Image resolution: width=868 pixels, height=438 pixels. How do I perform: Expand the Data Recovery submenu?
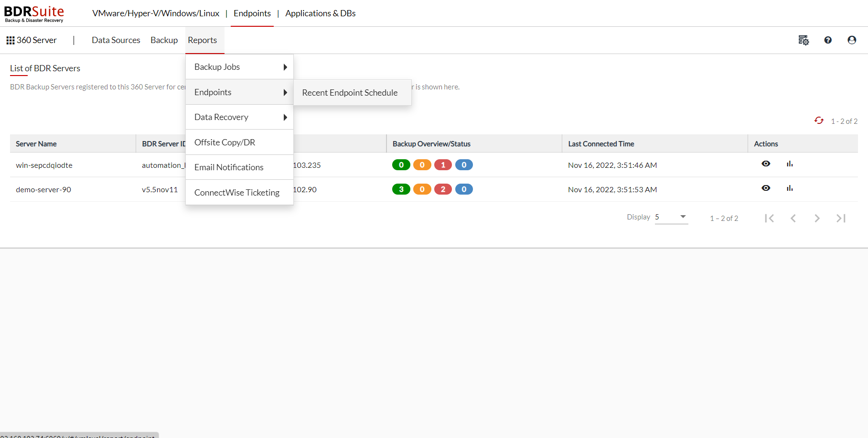(x=239, y=117)
